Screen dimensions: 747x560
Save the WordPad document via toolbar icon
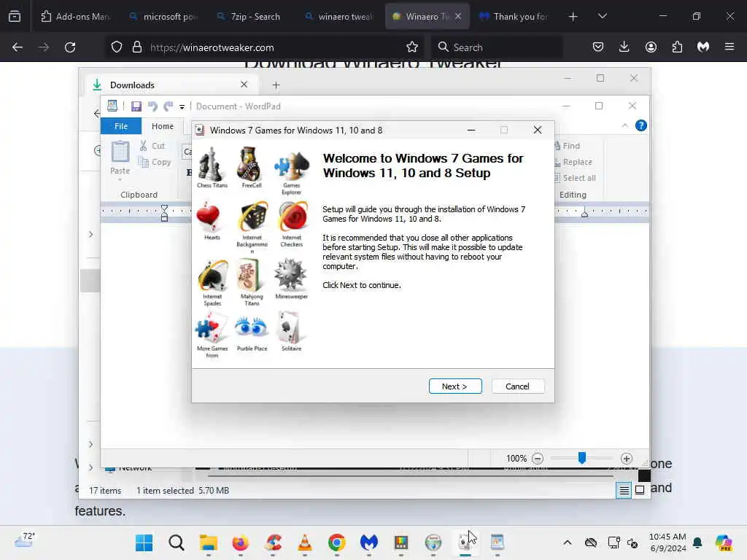pyautogui.click(x=136, y=106)
